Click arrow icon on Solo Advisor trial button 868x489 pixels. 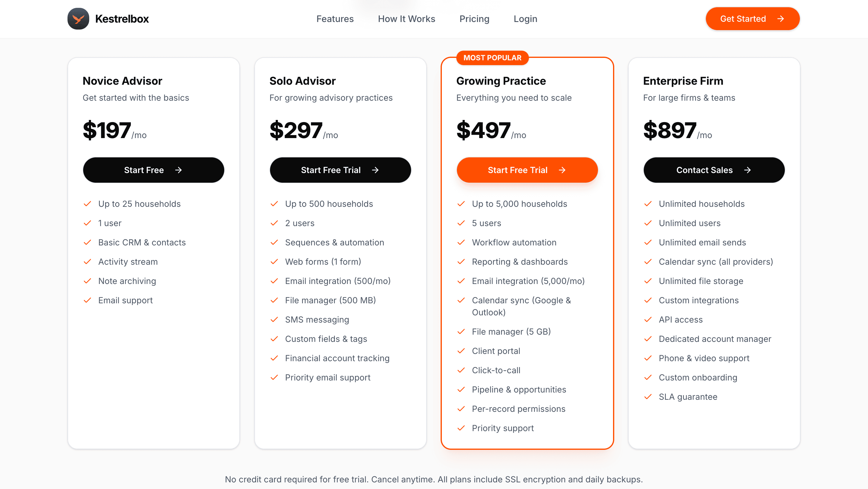pos(375,170)
